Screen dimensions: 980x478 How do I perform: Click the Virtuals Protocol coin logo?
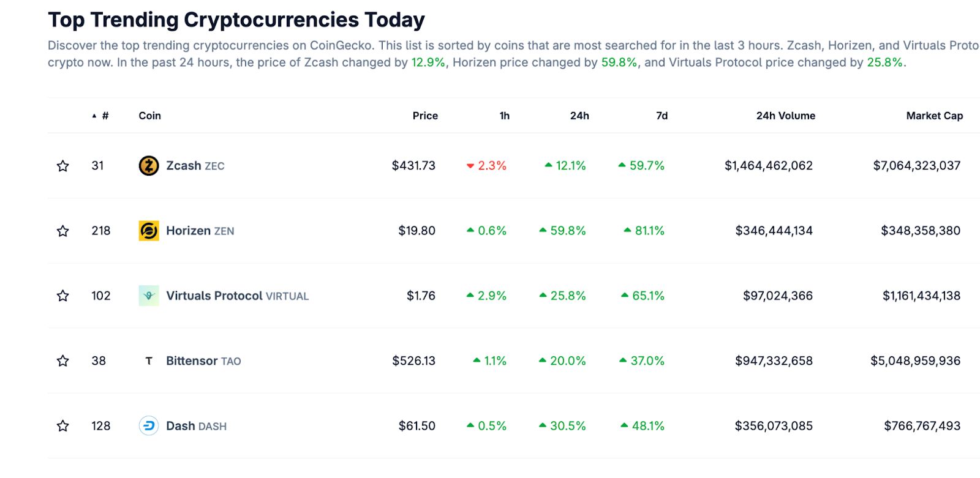[149, 296]
